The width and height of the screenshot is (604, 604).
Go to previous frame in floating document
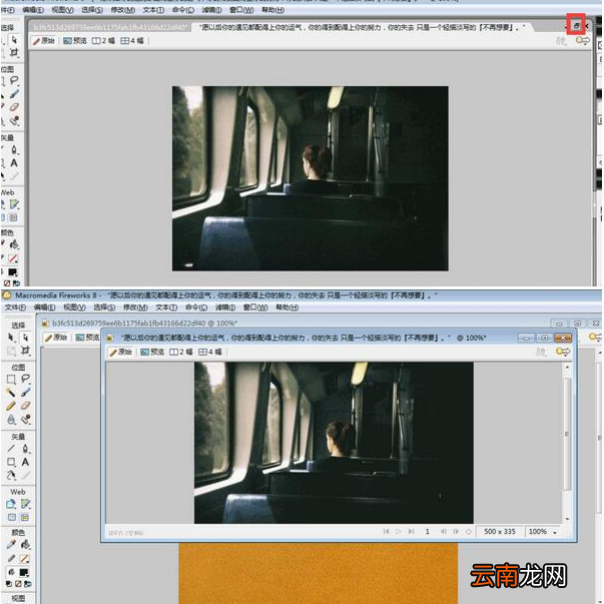(x=443, y=532)
